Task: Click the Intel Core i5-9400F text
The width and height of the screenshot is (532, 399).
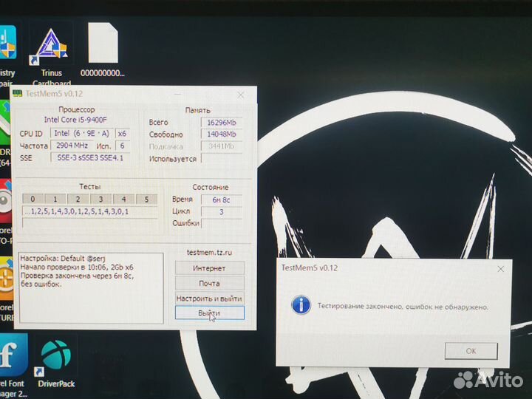Action: pyautogui.click(x=75, y=120)
